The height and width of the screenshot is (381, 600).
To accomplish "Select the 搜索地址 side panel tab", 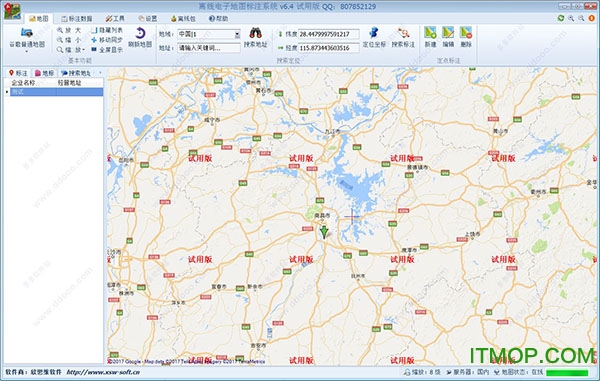I will (76, 73).
